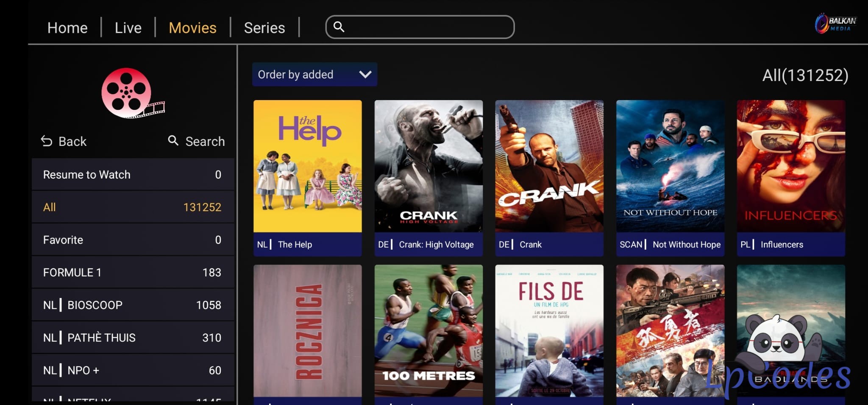Click the pink film reel icon
Screen dimensions: 868x405
click(132, 93)
